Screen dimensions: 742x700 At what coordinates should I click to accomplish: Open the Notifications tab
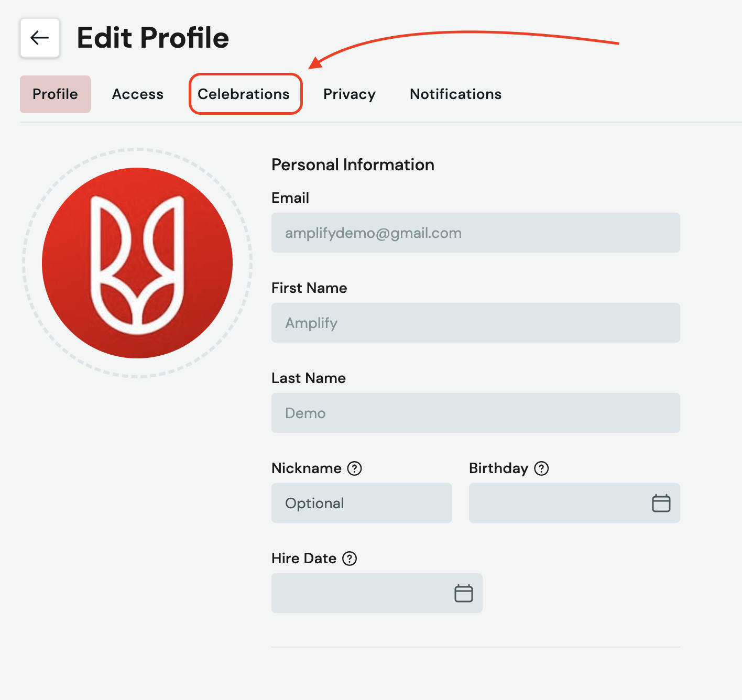(x=456, y=94)
